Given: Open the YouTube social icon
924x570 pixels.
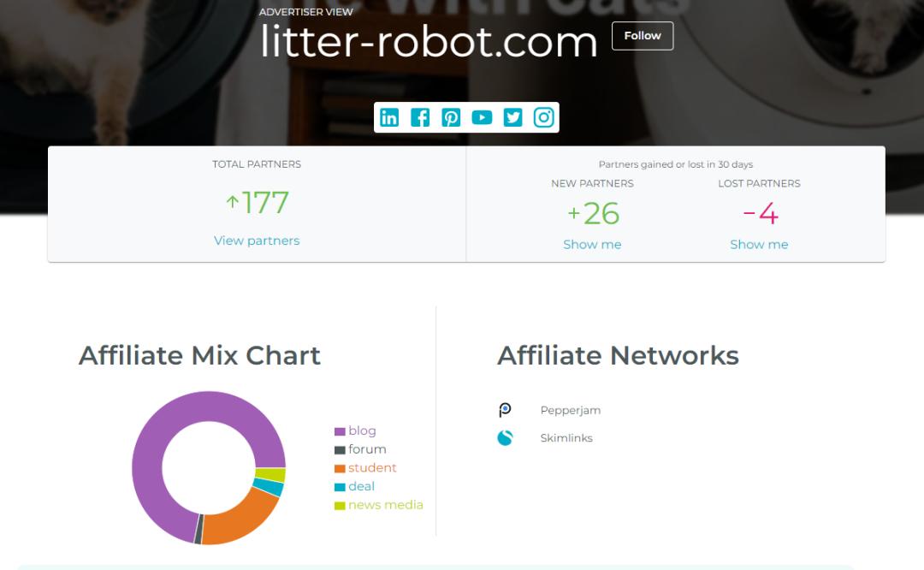Looking at the screenshot, I should tap(482, 117).
